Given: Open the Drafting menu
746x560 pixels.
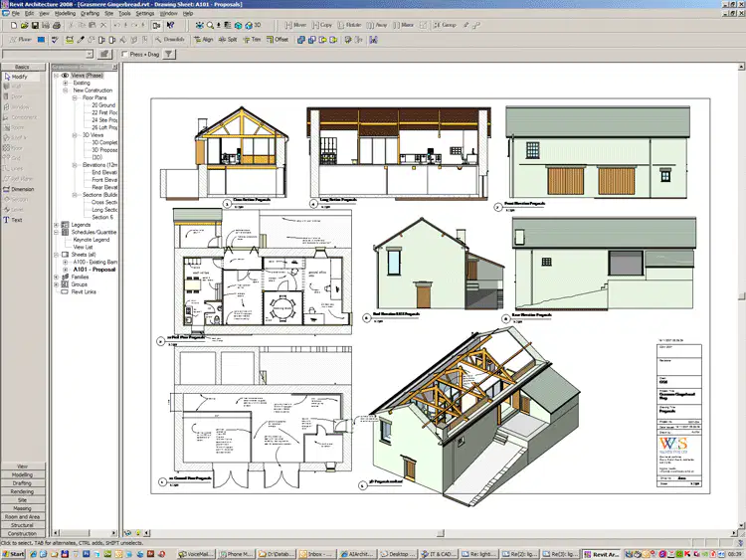Looking at the screenshot, I should 90,14.
